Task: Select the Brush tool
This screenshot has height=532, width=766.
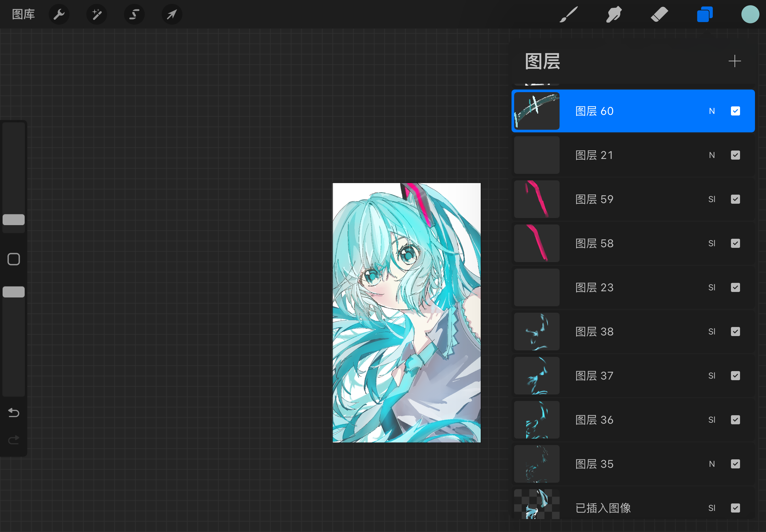Action: (x=568, y=14)
